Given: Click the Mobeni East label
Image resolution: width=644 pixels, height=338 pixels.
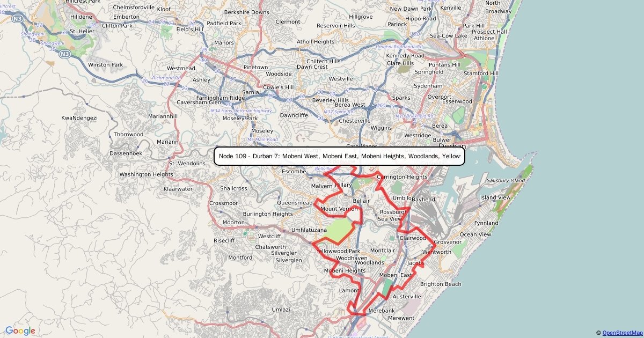Looking at the screenshot, I should point(396,275).
